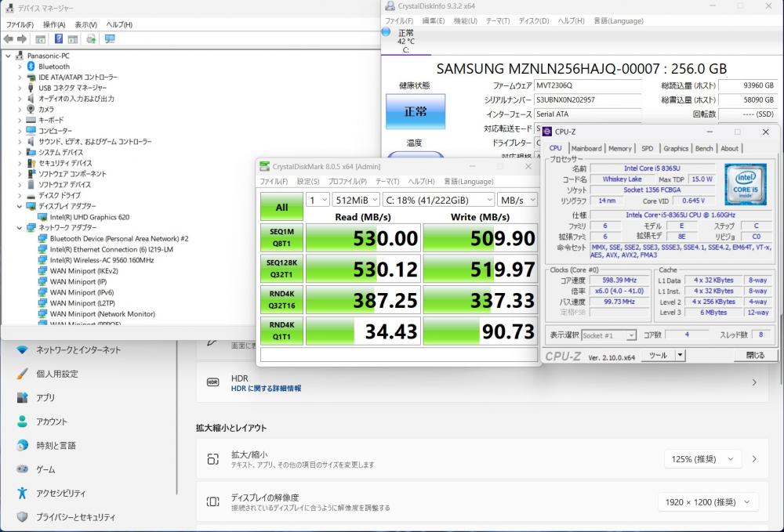The width and height of the screenshot is (784, 532).
Task: Open drive selection dropdown C: 18%
Action: click(x=438, y=200)
